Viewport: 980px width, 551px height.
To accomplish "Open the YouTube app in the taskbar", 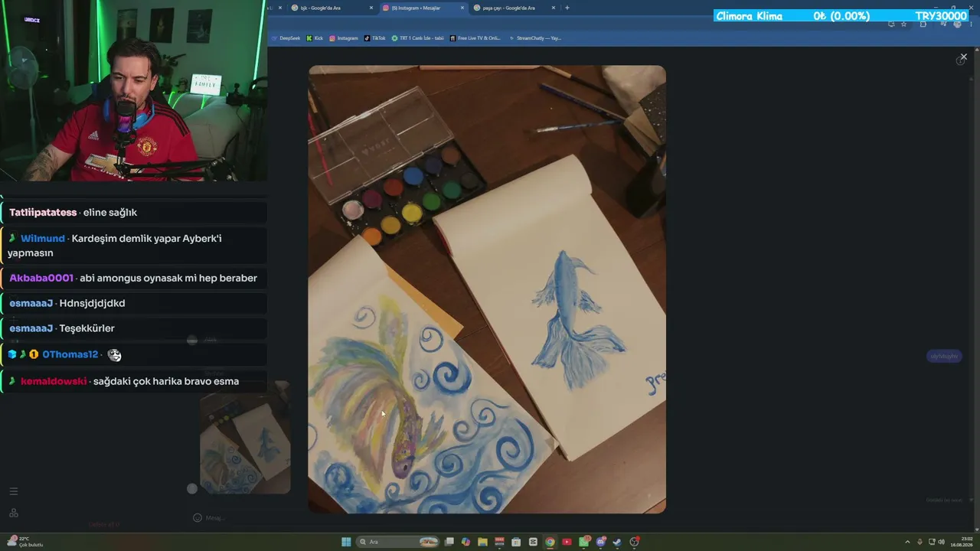I will click(x=567, y=542).
